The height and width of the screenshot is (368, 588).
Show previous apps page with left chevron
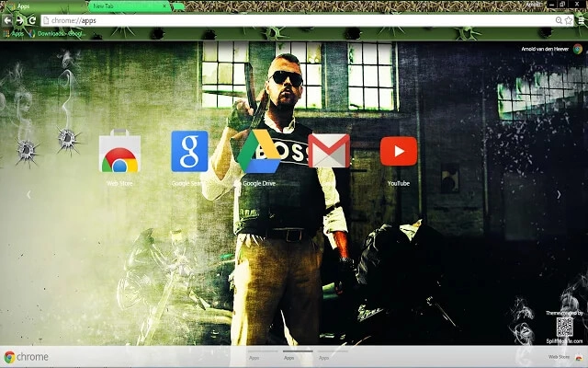click(28, 194)
